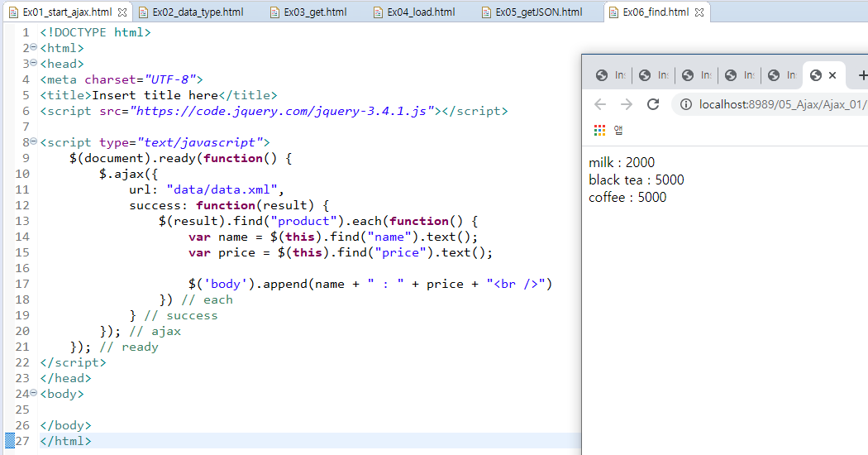Screen dimensions: 868x455
Task: Click the '// ready' comment on line 21
Action: [129, 347]
